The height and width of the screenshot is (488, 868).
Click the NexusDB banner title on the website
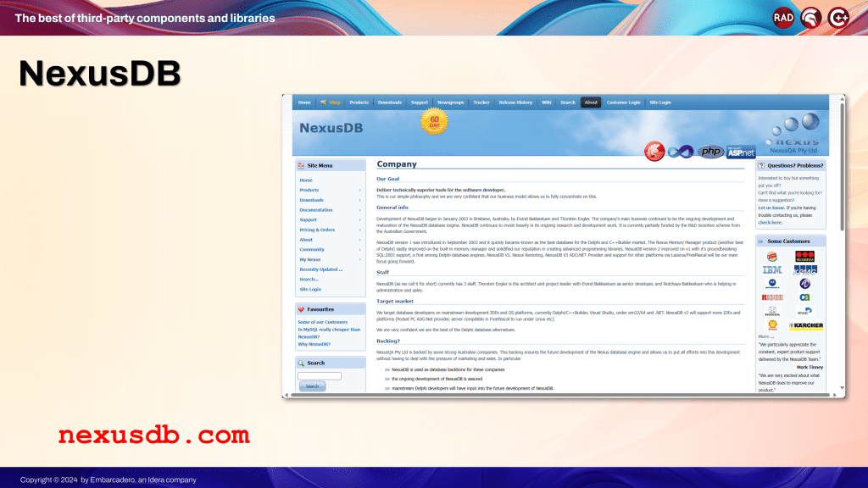331,128
